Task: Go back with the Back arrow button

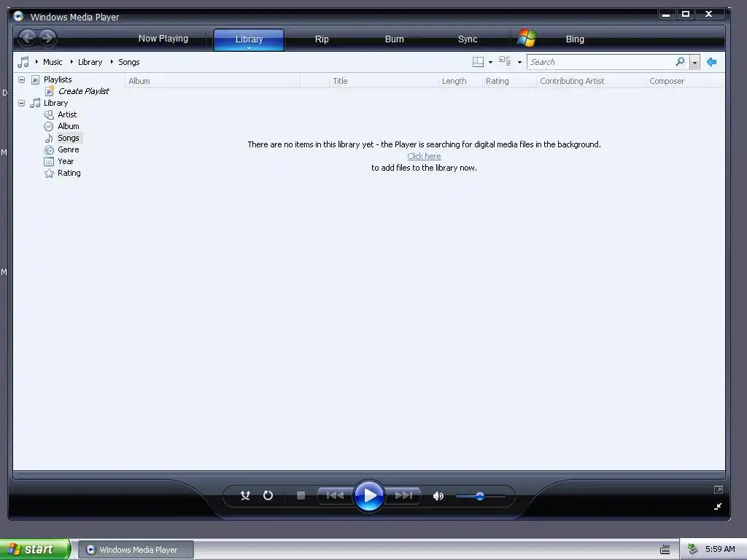Action: (x=28, y=38)
